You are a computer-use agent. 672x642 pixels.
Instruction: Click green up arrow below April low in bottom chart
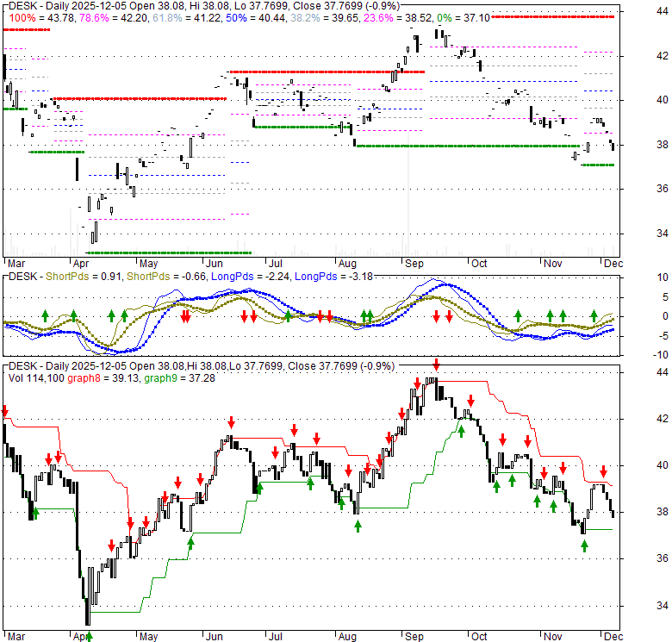(89, 636)
